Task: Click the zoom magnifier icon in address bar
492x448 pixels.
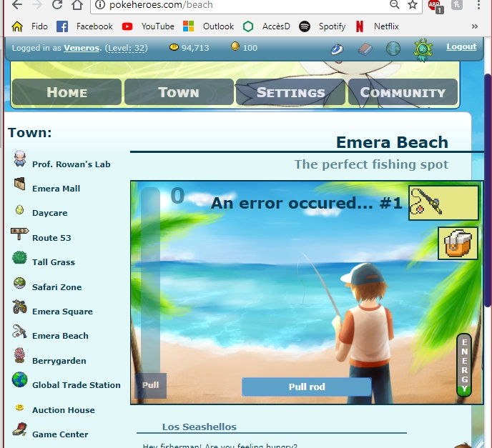Action: click(395, 4)
